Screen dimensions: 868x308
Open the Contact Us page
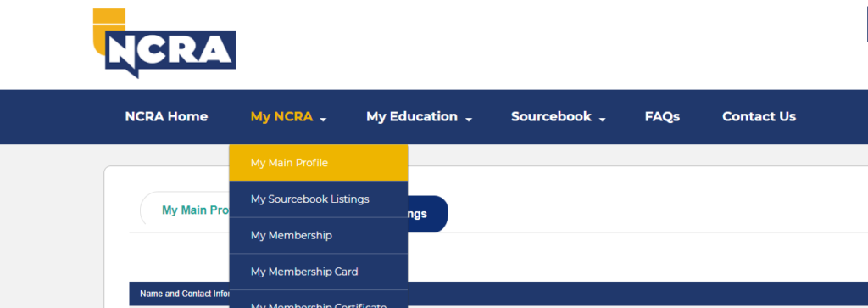(759, 117)
